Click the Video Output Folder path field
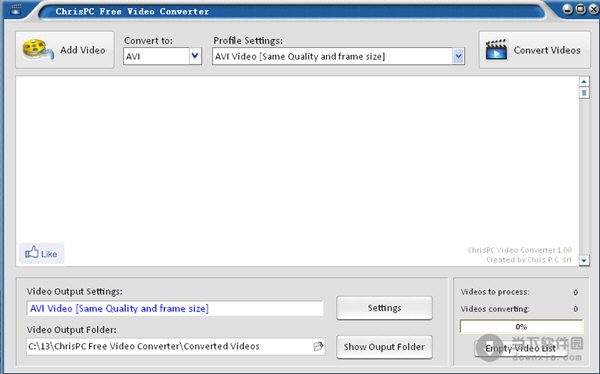 pyautogui.click(x=176, y=346)
